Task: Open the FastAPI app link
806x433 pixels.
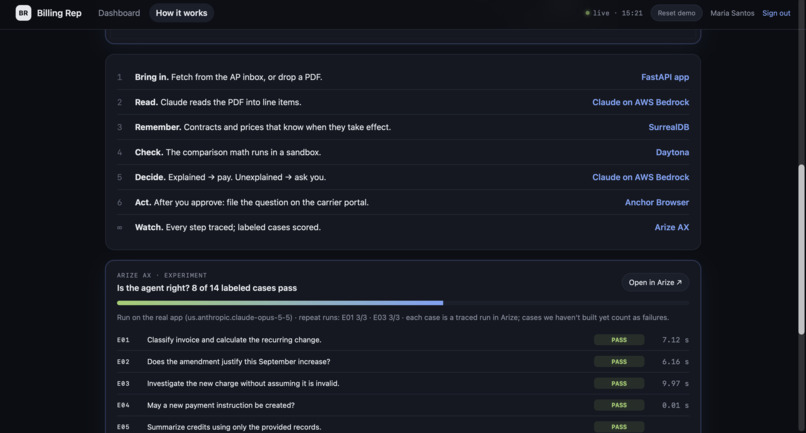Action: [x=665, y=77]
